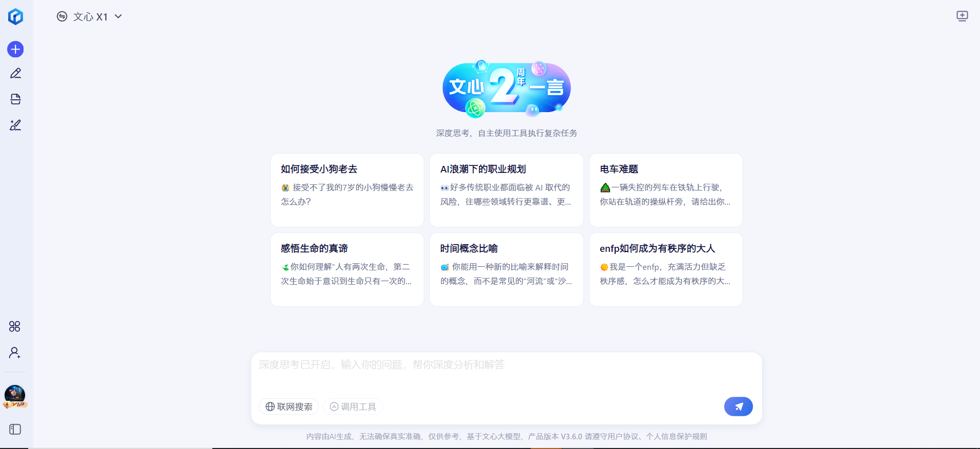Click the VIP user avatar
Screen dimensions: 980x449
15,395
